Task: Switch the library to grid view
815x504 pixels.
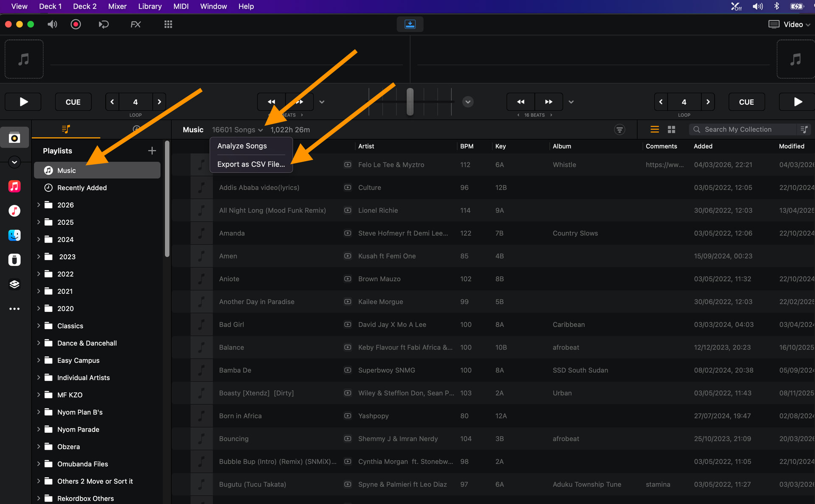Action: [671, 129]
